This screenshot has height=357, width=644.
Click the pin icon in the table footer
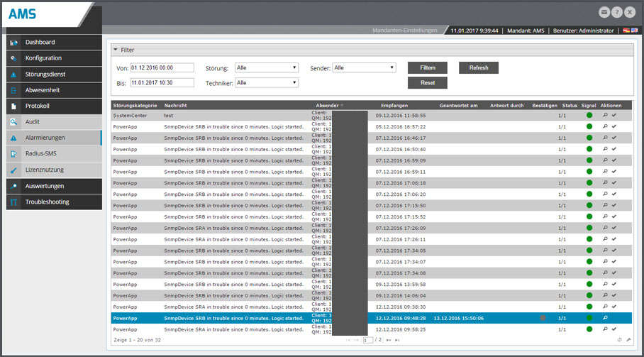pos(628,340)
